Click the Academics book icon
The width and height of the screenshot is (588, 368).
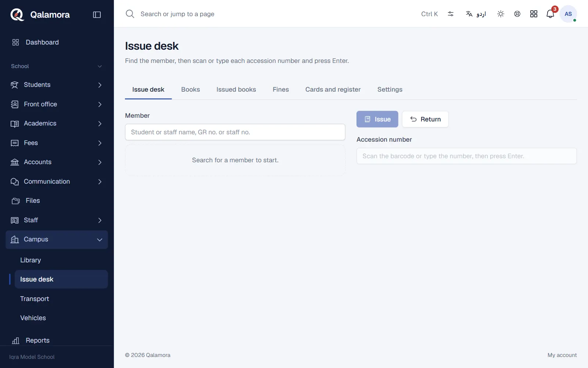14,124
